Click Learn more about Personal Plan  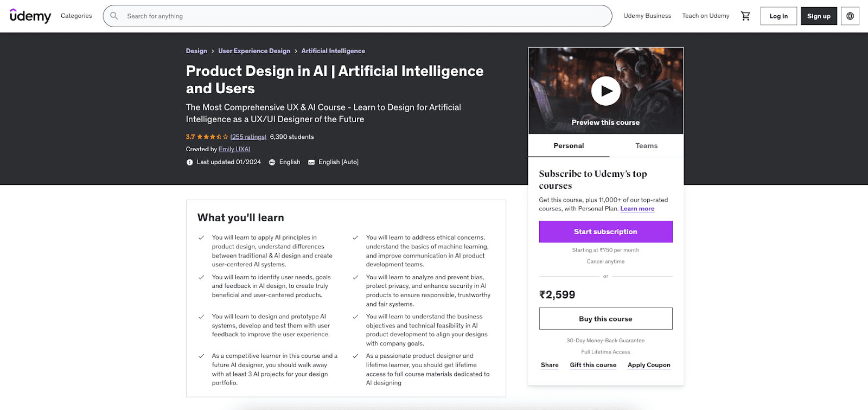[x=637, y=209]
